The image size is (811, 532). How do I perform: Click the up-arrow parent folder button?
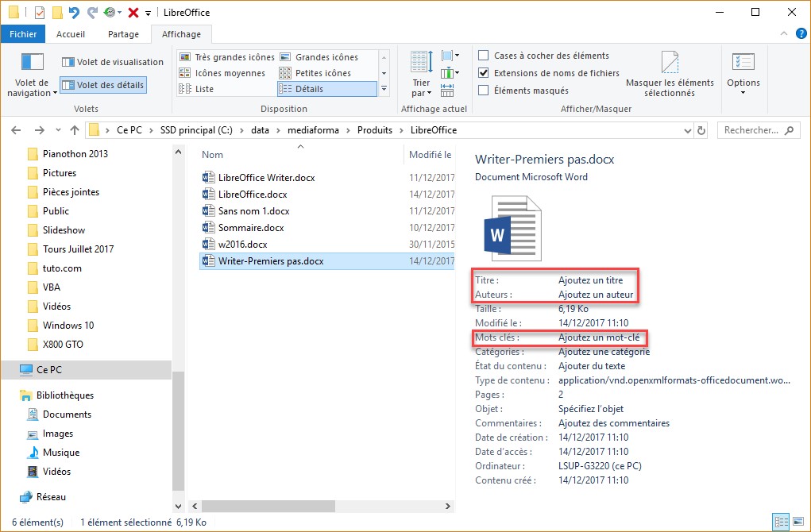tap(75, 130)
